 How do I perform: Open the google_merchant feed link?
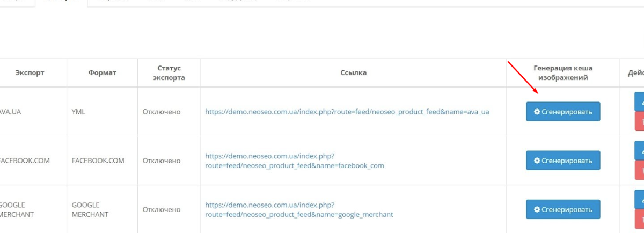click(x=299, y=209)
